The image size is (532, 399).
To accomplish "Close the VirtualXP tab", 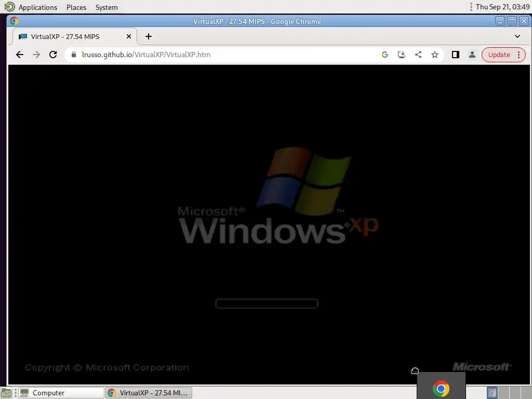I will pos(129,36).
